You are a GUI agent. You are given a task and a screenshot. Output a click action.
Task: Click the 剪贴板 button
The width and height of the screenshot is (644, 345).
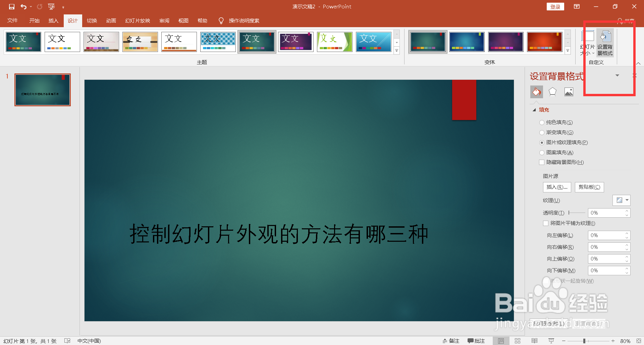[x=589, y=187]
